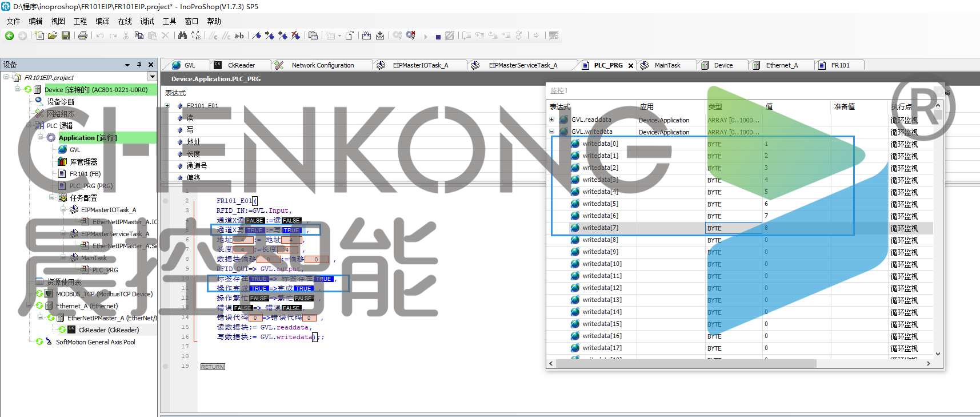Click right arrow of watch horizontal scrollbar

click(928, 363)
